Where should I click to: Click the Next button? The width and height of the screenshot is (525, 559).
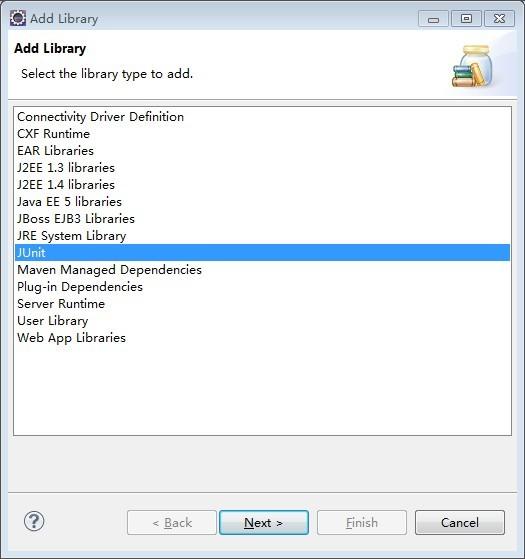tap(264, 523)
